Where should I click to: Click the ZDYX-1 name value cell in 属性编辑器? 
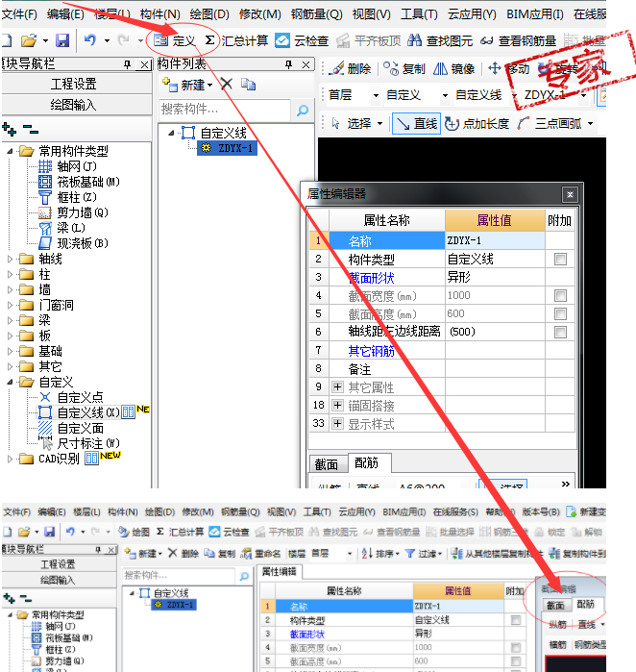(495, 240)
